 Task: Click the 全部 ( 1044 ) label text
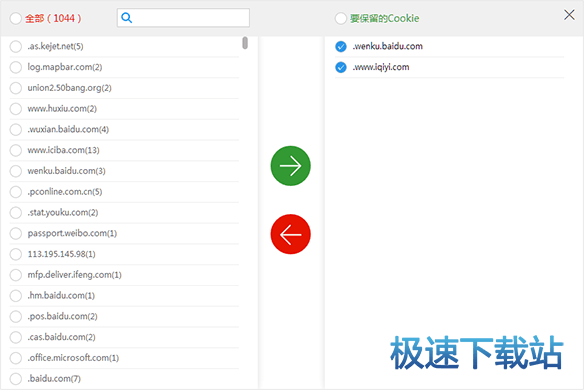click(x=53, y=18)
